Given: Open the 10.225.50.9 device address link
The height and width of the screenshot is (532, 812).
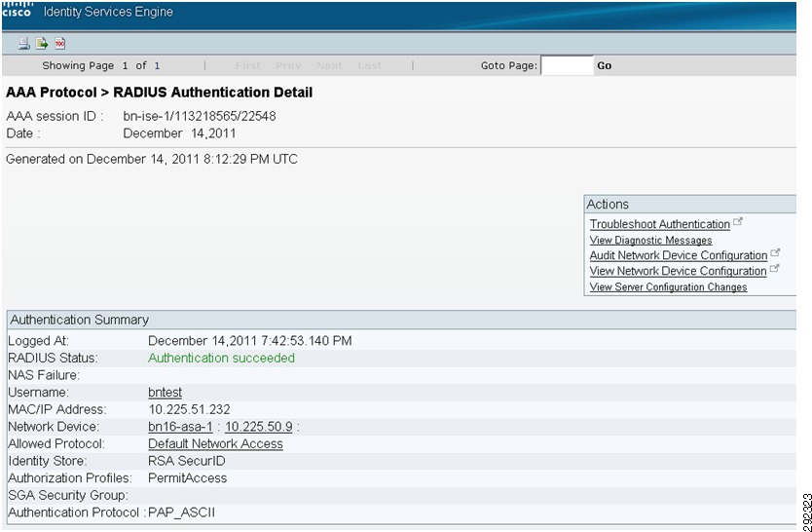Looking at the screenshot, I should (258, 427).
